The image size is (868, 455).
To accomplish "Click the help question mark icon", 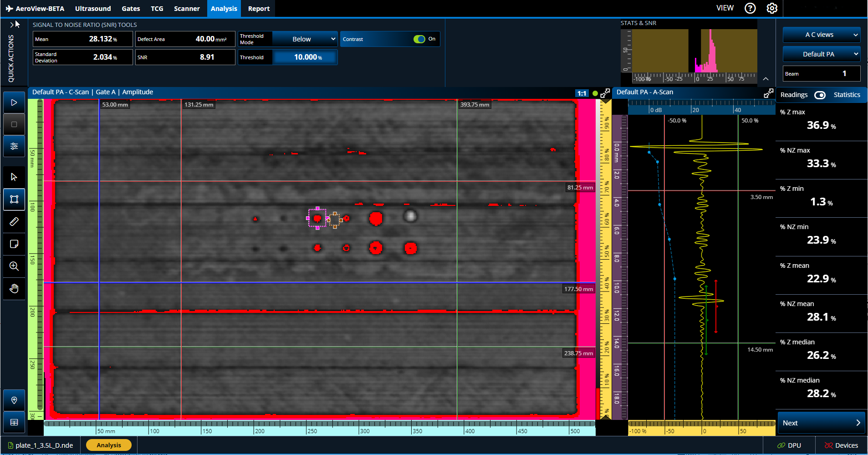I will tap(750, 8).
